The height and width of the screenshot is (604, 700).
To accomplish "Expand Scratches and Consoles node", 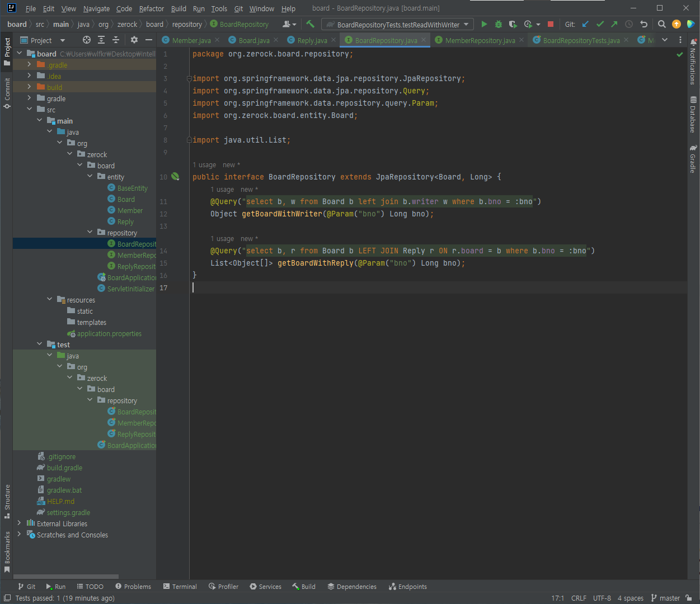I will (19, 534).
